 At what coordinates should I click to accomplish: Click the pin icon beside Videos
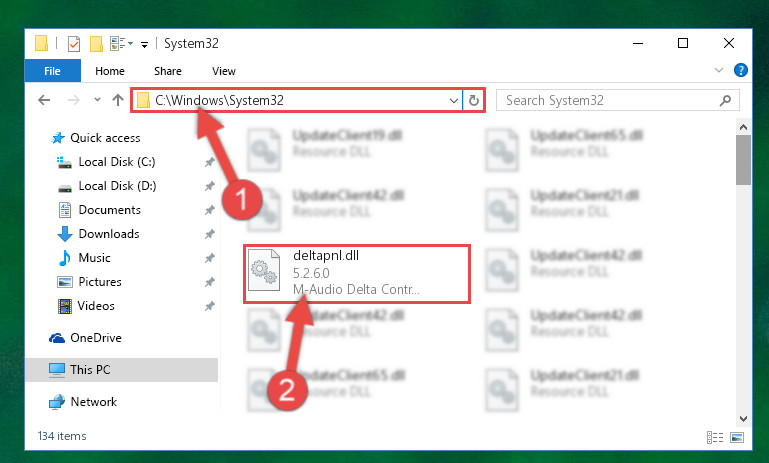pos(209,306)
